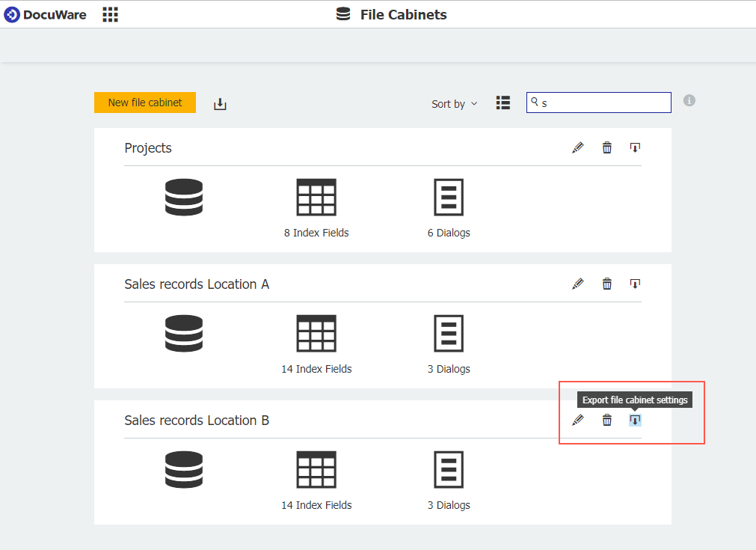This screenshot has width=756, height=550.
Task: Open the 8 Index Fields icon under Projects
Action: 316,197
